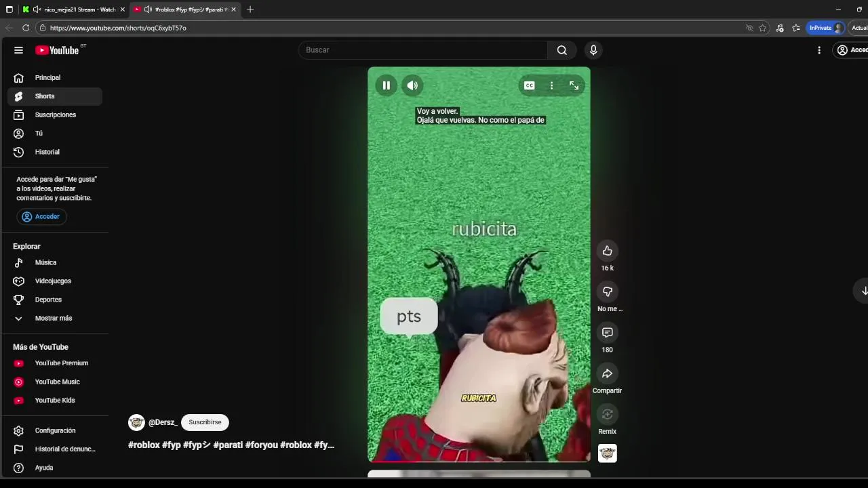Image resolution: width=868 pixels, height=488 pixels.
Task: Click the Acceder sign-in button in sidebar
Action: (41, 217)
